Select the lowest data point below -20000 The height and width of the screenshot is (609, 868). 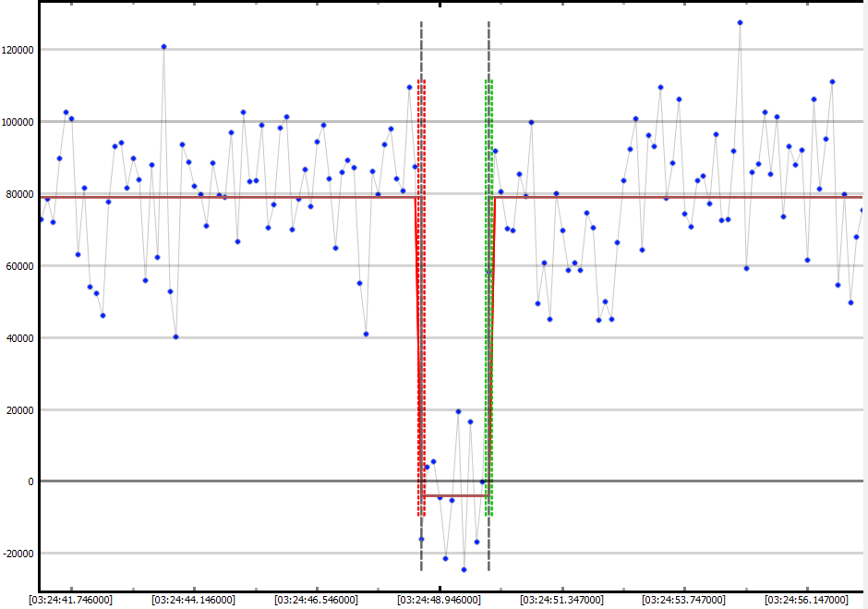[464, 569]
